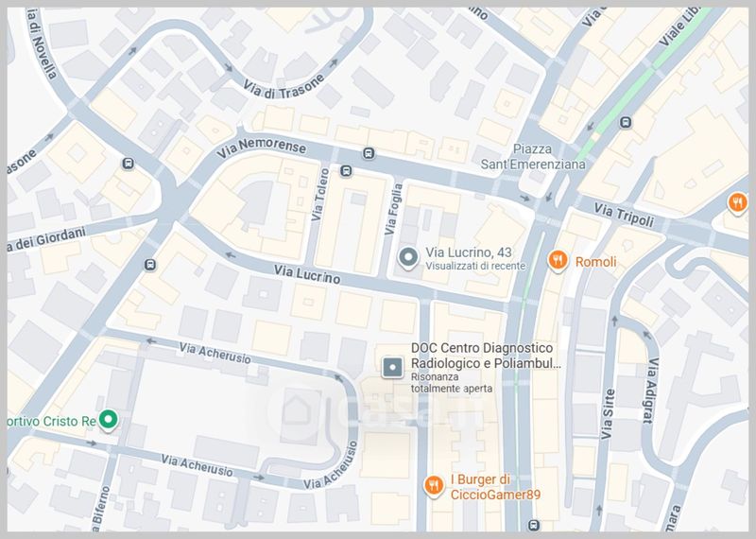Click the DOC Centro Diagnostico square marker

(392, 367)
